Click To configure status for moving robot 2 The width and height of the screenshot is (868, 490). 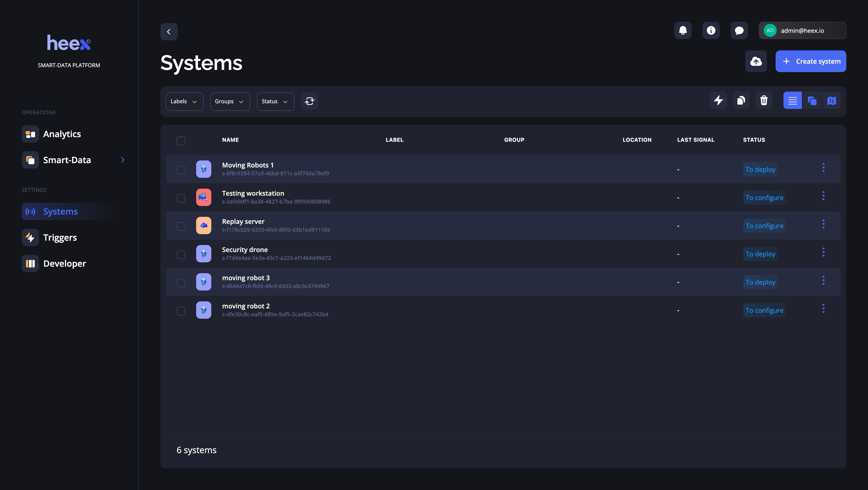764,310
